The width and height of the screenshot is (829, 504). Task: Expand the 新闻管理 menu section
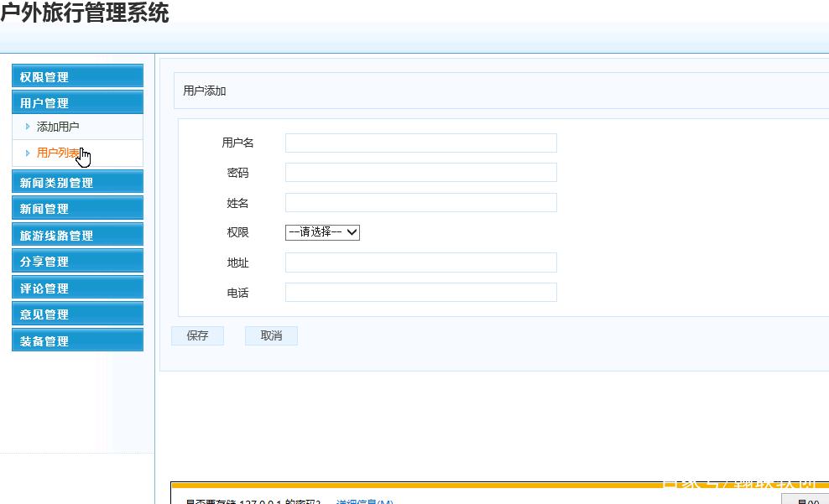point(77,208)
